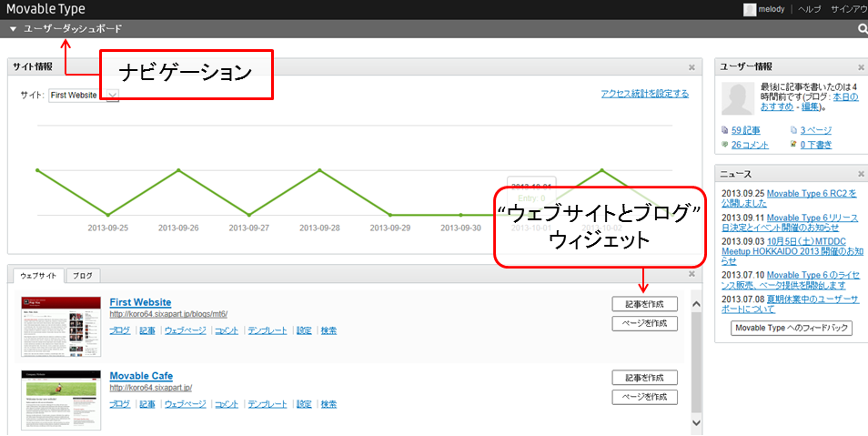Click chart data point above 2013-09-26
This screenshot has width=868, height=436.
click(178, 170)
